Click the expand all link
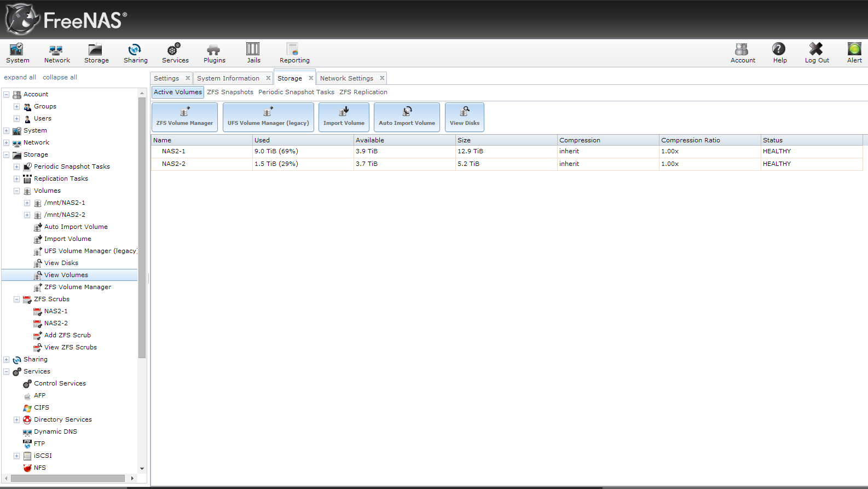The width and height of the screenshot is (868, 489). pos(20,77)
